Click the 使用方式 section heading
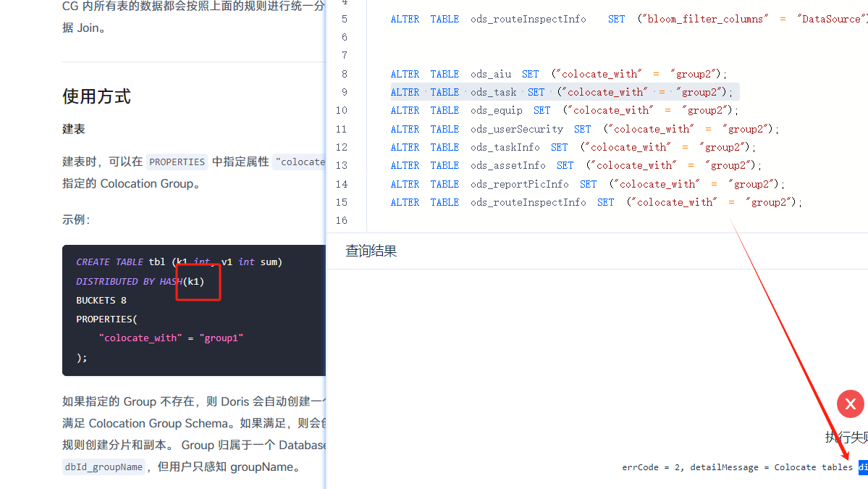The width and height of the screenshot is (868, 489). pyautogui.click(x=96, y=96)
